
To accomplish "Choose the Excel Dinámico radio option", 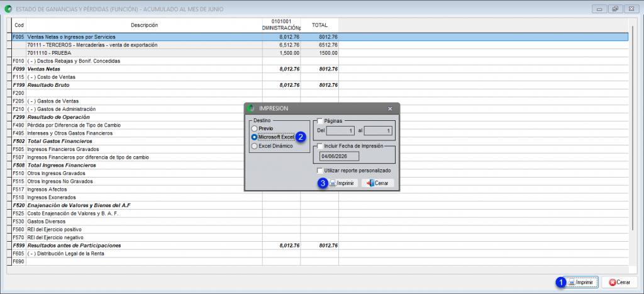I will click(x=255, y=145).
